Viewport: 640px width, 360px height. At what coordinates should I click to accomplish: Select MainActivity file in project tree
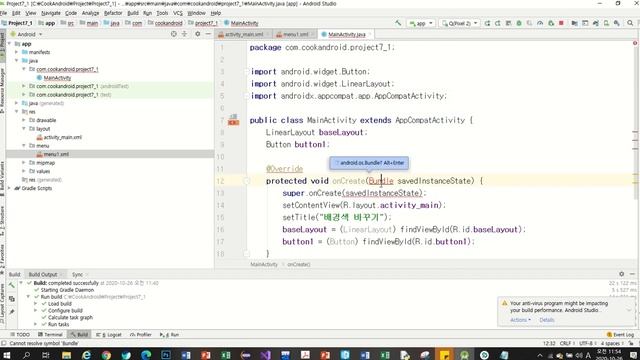57,78
